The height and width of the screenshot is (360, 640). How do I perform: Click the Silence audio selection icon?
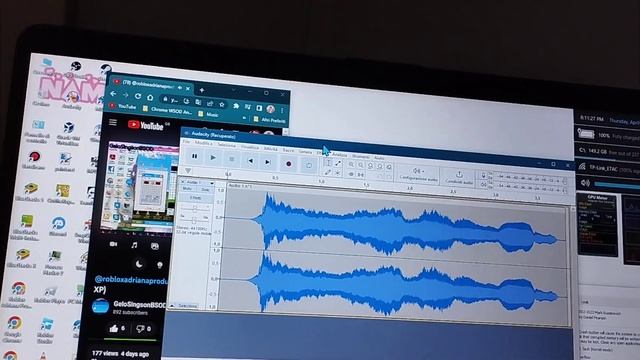click(x=360, y=175)
